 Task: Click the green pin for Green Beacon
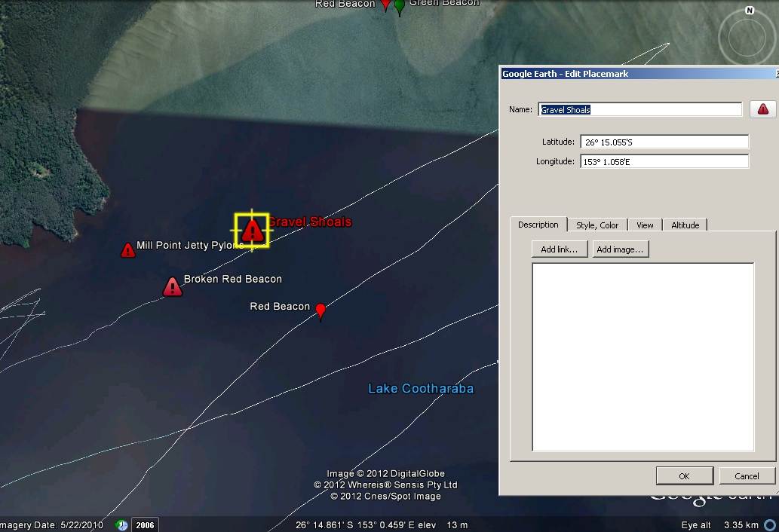(x=400, y=6)
